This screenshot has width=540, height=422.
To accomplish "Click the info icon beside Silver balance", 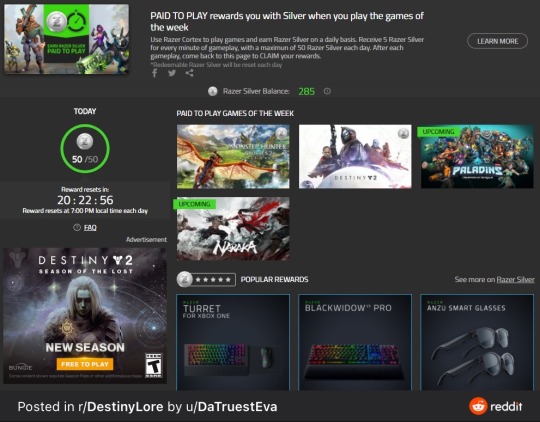I will (327, 91).
